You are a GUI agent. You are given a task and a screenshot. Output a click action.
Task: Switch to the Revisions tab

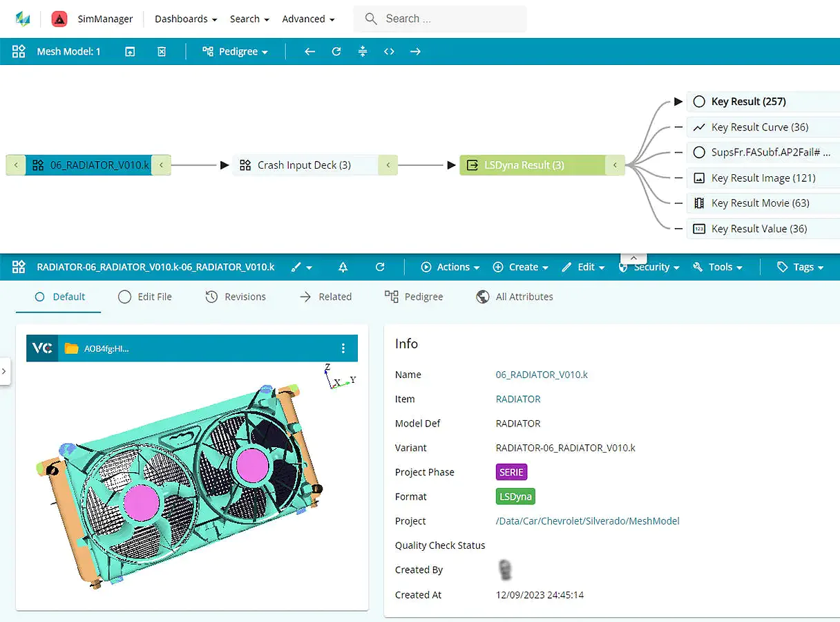pyautogui.click(x=236, y=296)
